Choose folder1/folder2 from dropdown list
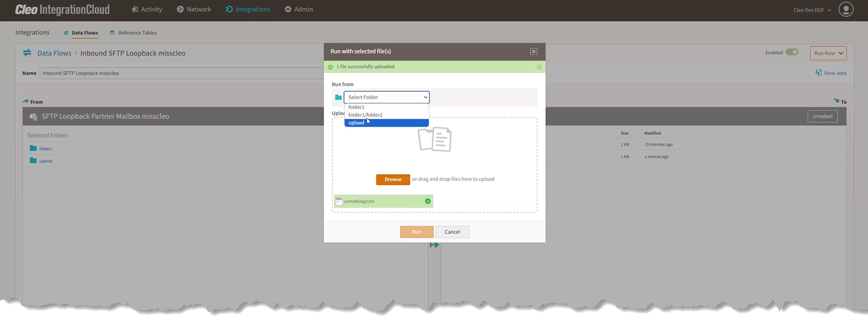This screenshot has width=868, height=316. (387, 115)
